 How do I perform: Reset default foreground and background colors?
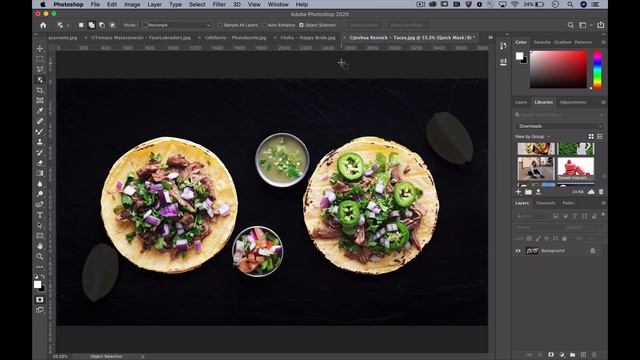(x=36, y=276)
